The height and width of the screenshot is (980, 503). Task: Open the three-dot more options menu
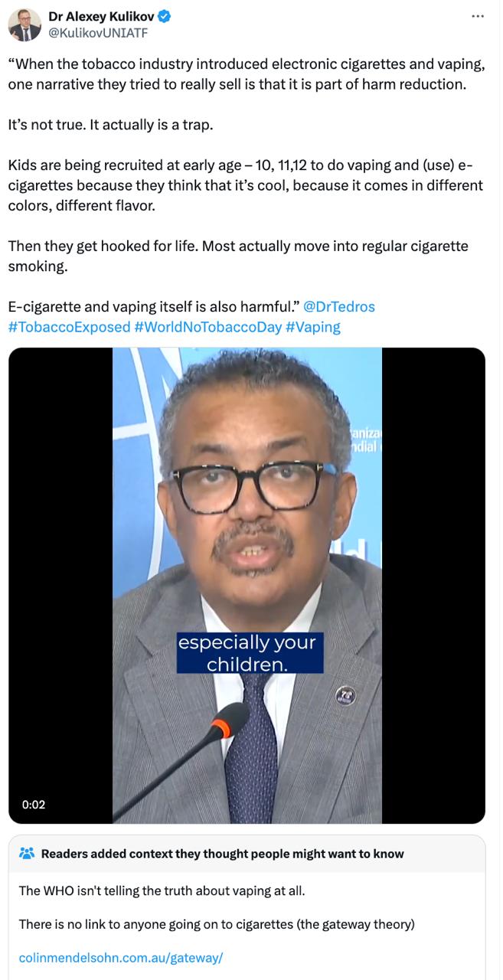pos(478,16)
